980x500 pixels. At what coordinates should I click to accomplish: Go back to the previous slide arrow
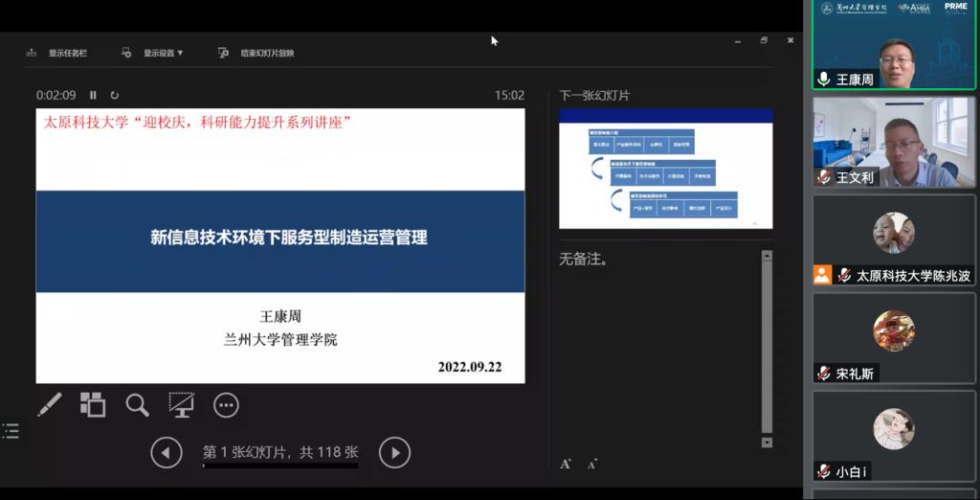pos(167,452)
